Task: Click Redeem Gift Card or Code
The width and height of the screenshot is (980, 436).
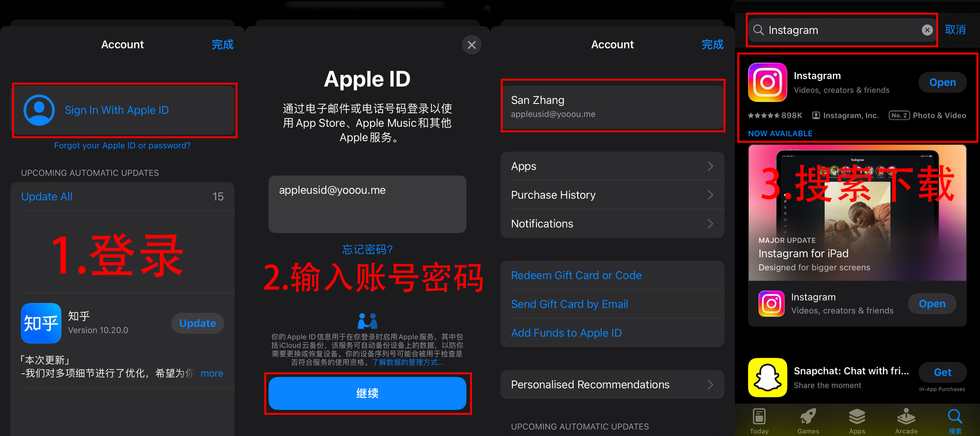Action: [x=576, y=276]
